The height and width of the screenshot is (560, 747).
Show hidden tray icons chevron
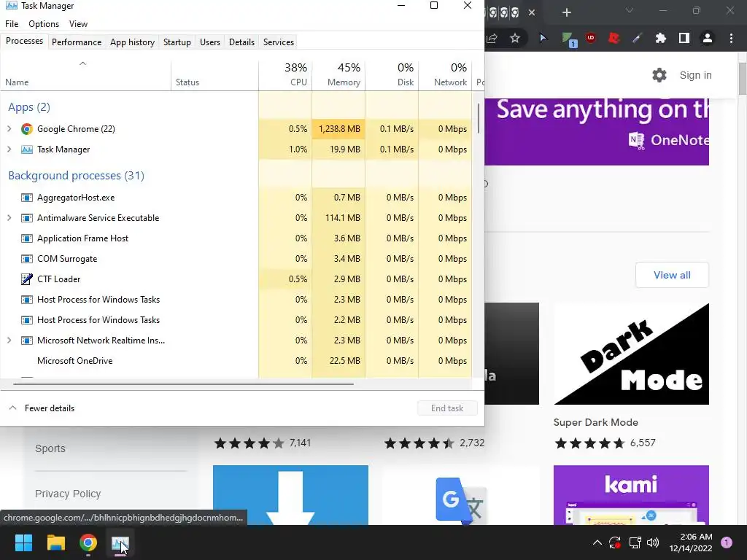[597, 542]
